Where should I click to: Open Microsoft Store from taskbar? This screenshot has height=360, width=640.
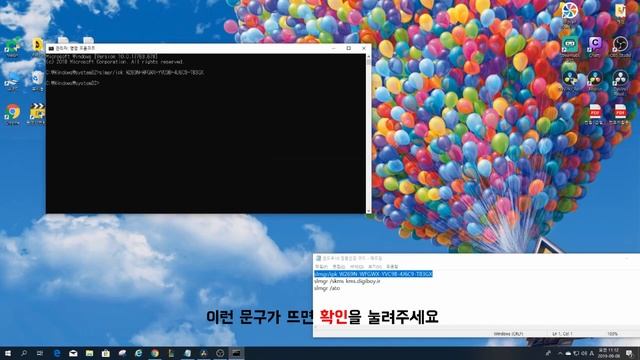pyautogui.click(x=106, y=353)
